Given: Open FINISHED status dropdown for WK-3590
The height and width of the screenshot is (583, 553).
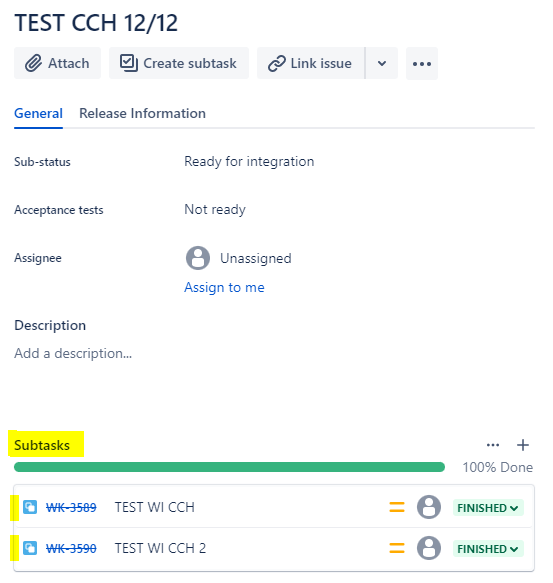Looking at the screenshot, I should (488, 548).
